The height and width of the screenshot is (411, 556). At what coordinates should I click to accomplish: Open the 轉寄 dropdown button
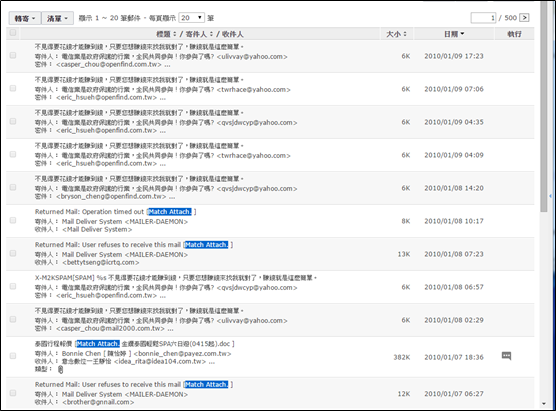(x=25, y=18)
